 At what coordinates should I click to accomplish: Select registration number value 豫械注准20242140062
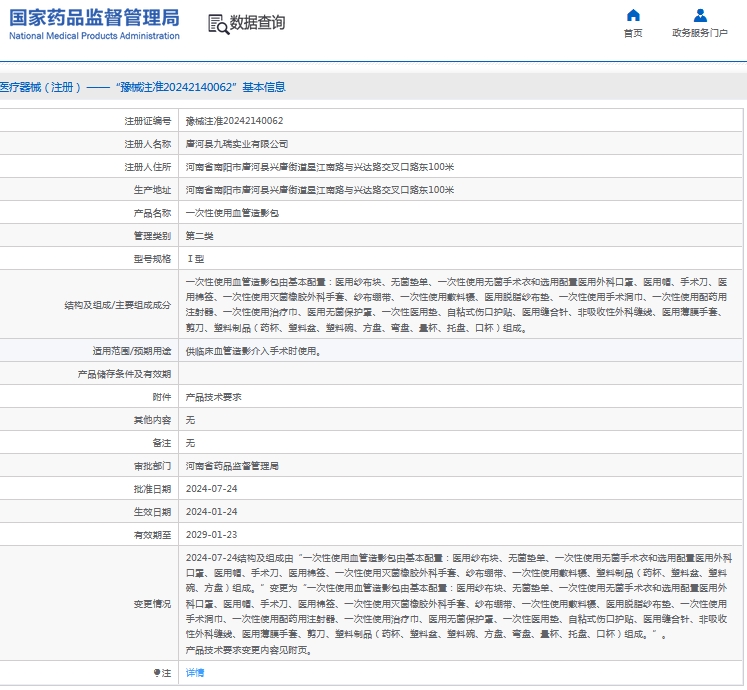[x=234, y=121]
